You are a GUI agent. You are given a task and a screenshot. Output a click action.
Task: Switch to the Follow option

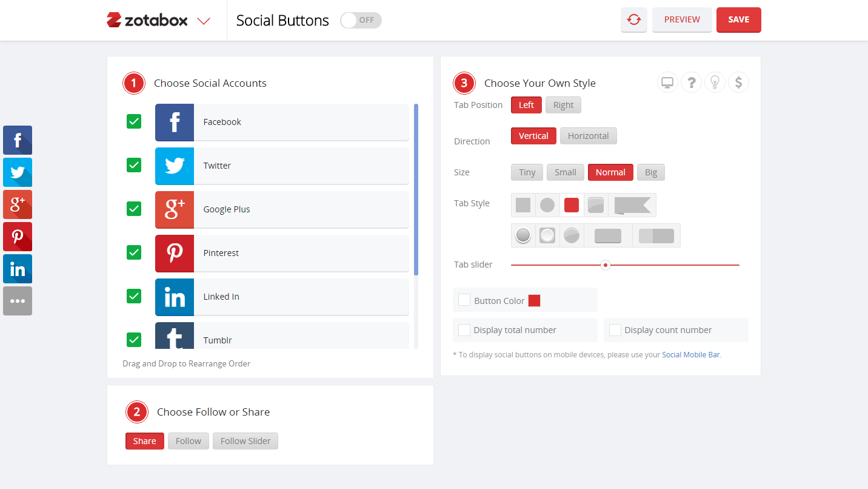188,441
